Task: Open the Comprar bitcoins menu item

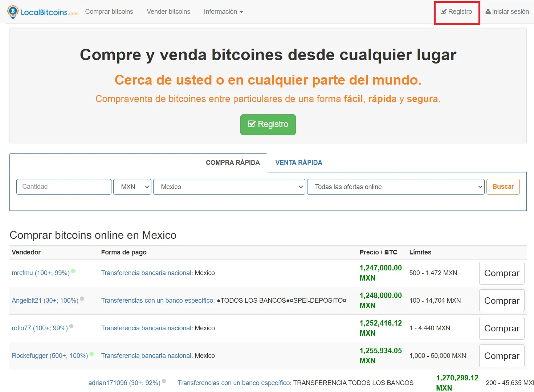Action: (x=109, y=12)
